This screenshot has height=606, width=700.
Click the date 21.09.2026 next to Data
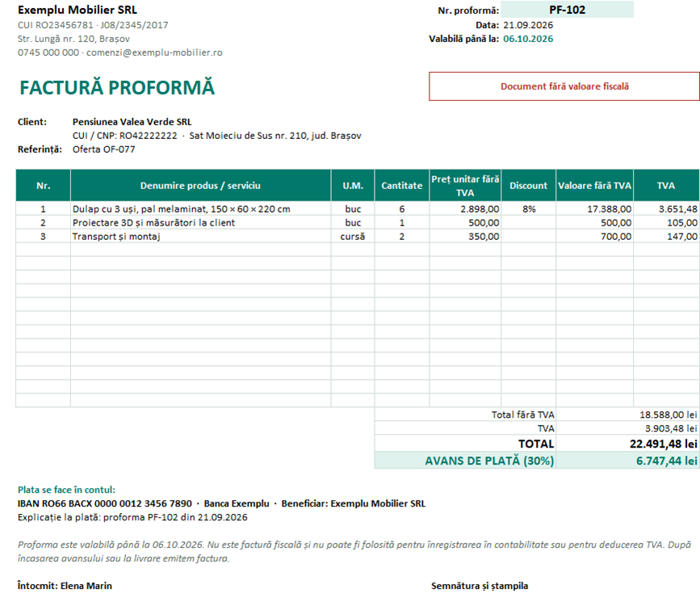528,25
